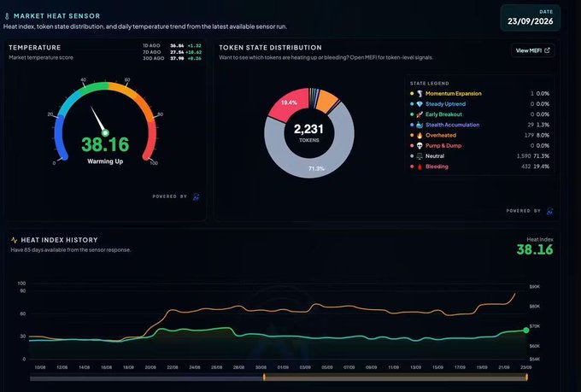Viewport: 581px width, 392px height.
Task: Click the right handle of chart range slider
Action: tap(526, 377)
